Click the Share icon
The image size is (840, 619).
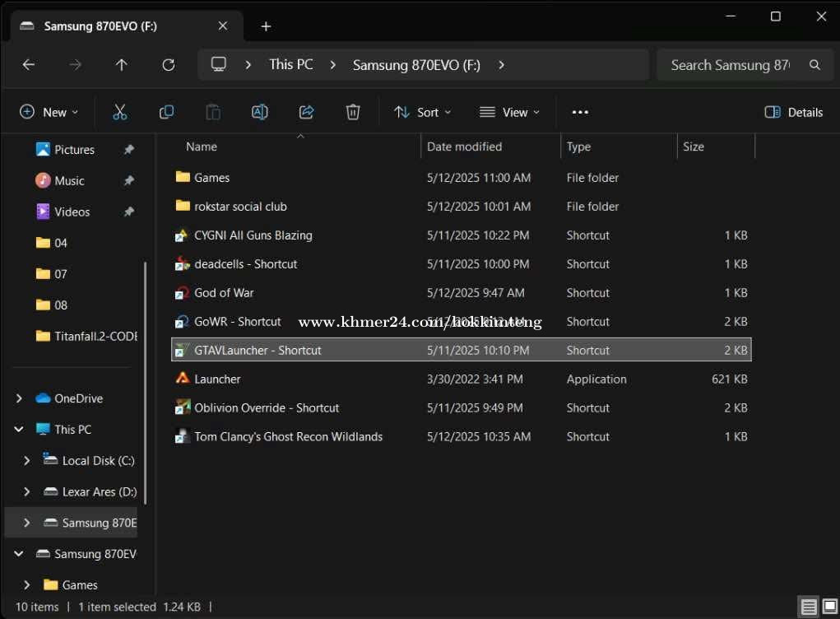pos(306,112)
